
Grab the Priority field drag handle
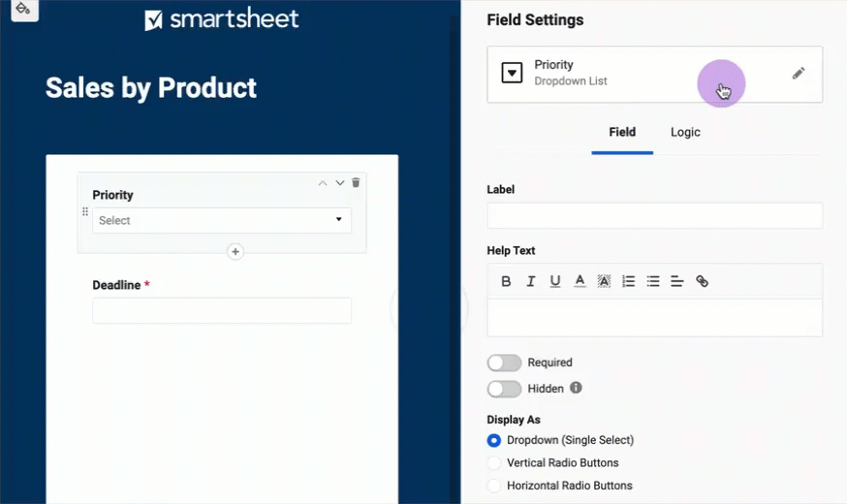tap(85, 211)
